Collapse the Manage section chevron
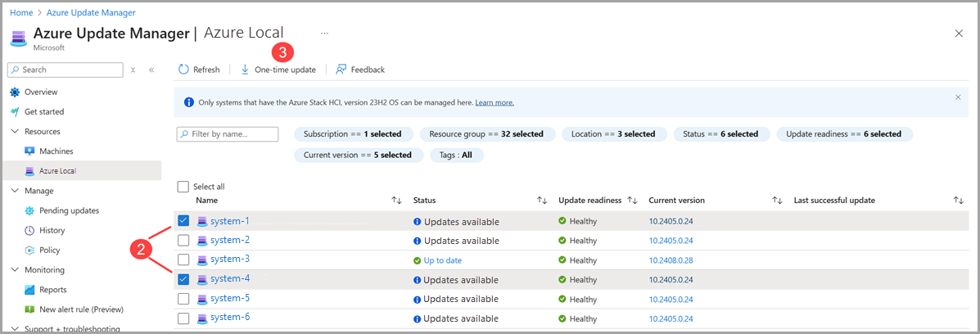Screen dimensions: 980x334 15,191
